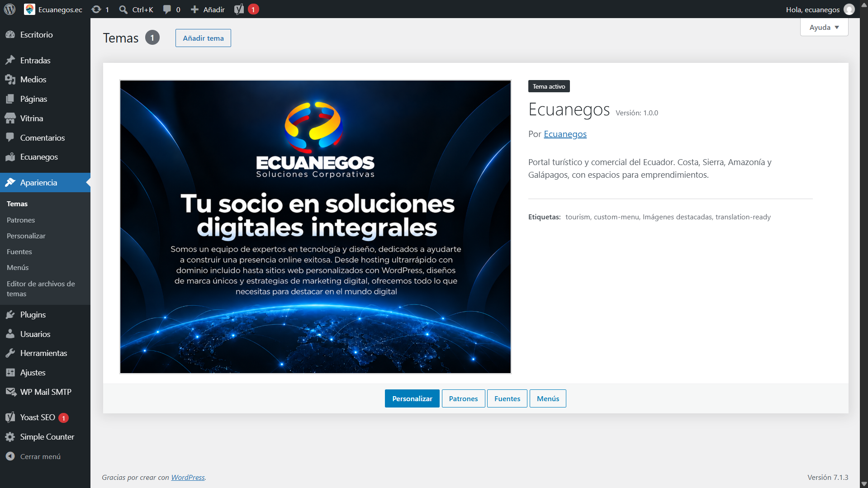Open the Menús sidebar submenu item
Viewport: 868px width, 488px height.
(x=18, y=267)
